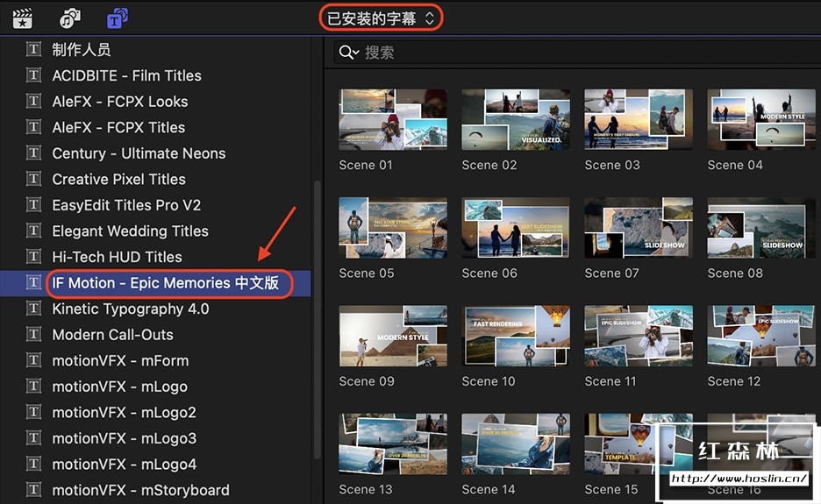Viewport: 821px width, 504px height.
Task: Click the T icon beside Kinetic Typography 4.0
Action: pos(33,308)
